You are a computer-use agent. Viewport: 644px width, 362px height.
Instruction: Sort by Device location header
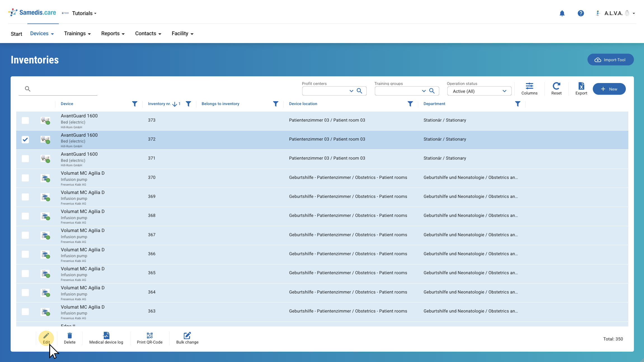pos(303,104)
